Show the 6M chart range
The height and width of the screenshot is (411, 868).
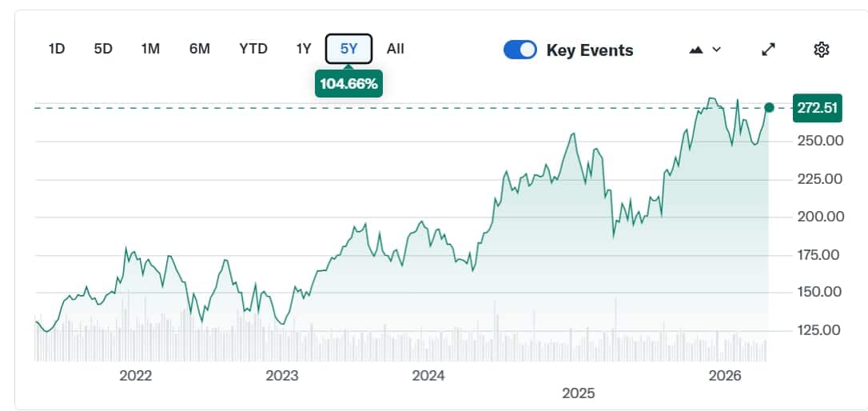[x=200, y=49]
